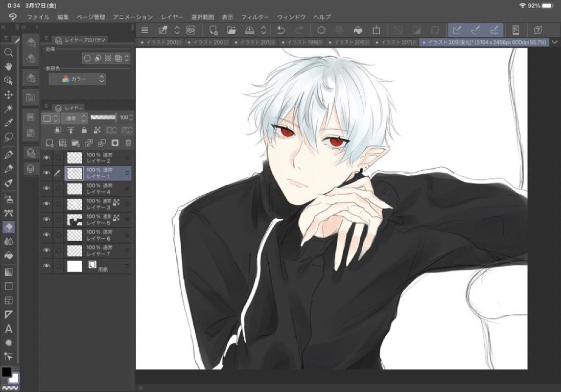
Task: Select the Eyedropper tool
Action: tap(9, 123)
